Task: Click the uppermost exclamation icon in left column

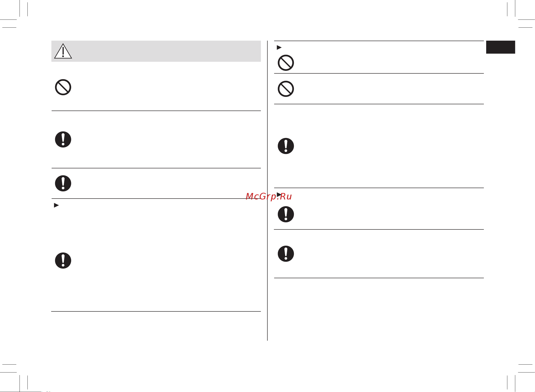Action: pyautogui.click(x=63, y=139)
